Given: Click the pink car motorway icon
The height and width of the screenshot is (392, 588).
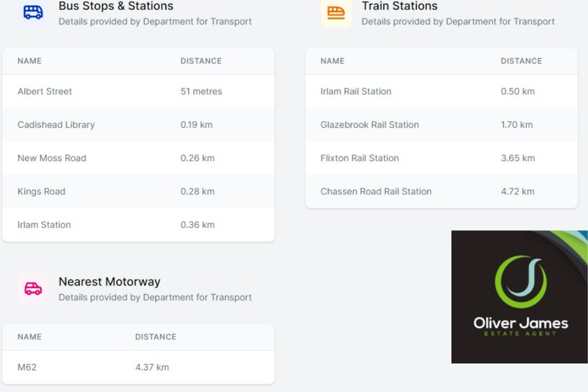Looking at the screenshot, I should click(x=33, y=288).
